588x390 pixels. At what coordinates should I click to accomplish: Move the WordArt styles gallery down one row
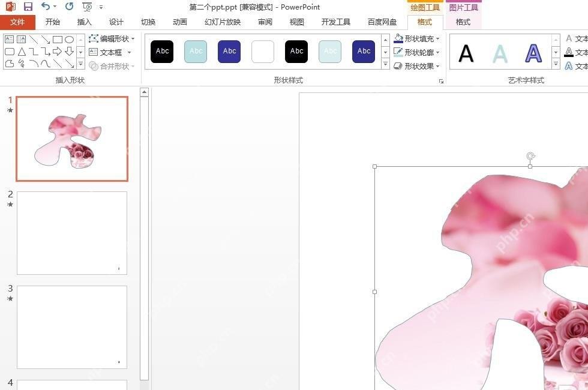pyautogui.click(x=556, y=52)
